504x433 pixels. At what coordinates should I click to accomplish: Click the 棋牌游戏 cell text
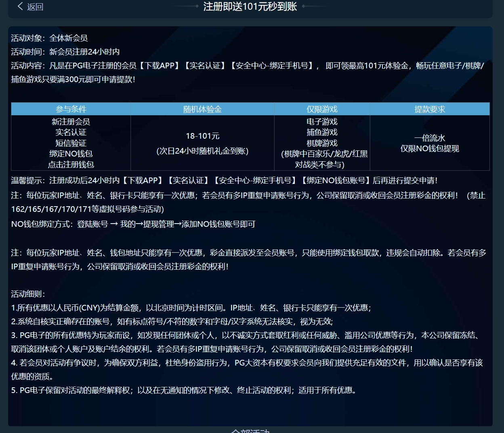(x=322, y=143)
